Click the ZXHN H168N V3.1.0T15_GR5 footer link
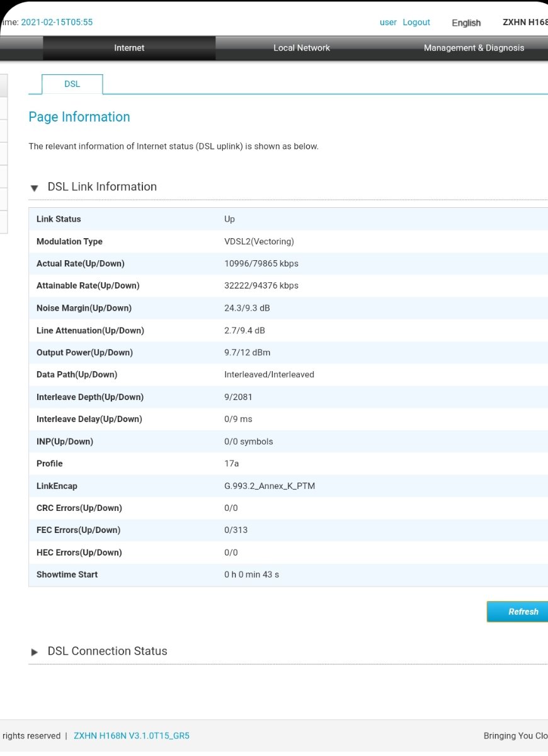 (132, 736)
